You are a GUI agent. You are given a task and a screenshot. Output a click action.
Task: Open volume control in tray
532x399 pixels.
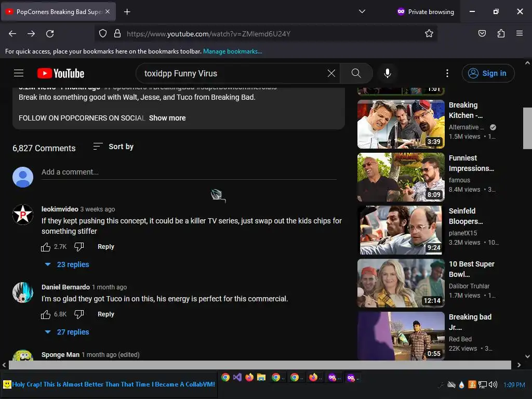[493, 384]
